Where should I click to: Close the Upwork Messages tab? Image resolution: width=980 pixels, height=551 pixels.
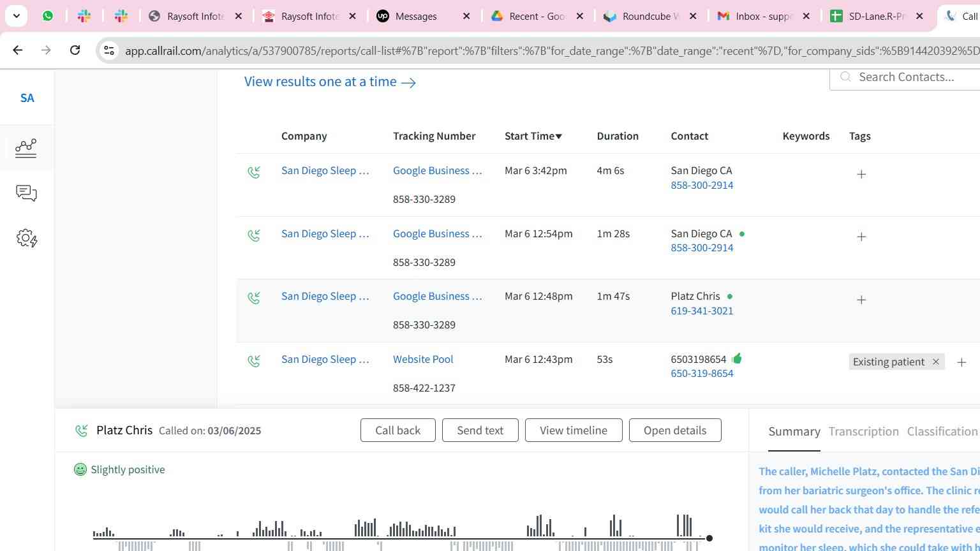point(466,16)
